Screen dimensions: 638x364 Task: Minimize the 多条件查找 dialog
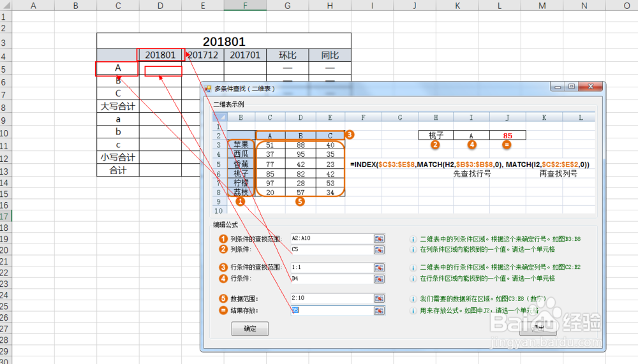tap(558, 87)
